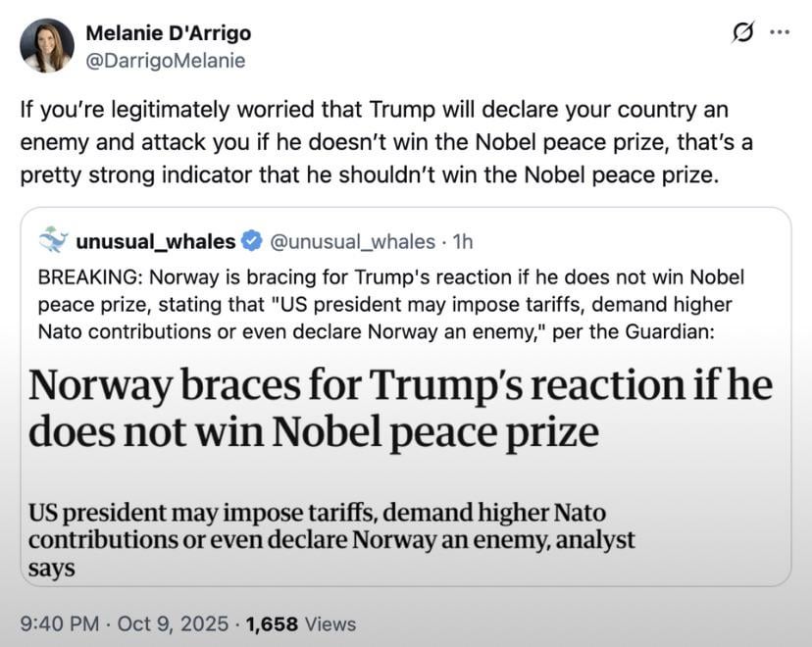Open Melanie D'Arrigo display name link
The height and width of the screenshot is (647, 812).
pyautogui.click(x=169, y=32)
